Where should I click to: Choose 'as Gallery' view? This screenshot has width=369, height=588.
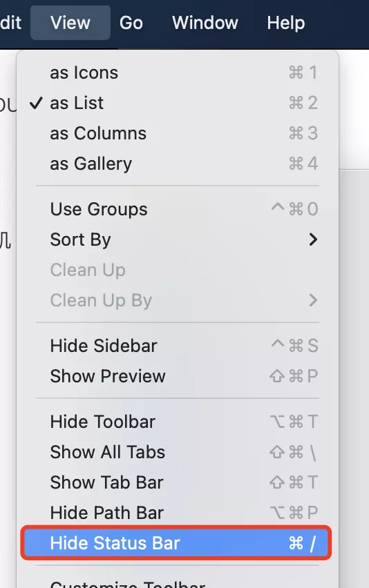pyautogui.click(x=178, y=164)
